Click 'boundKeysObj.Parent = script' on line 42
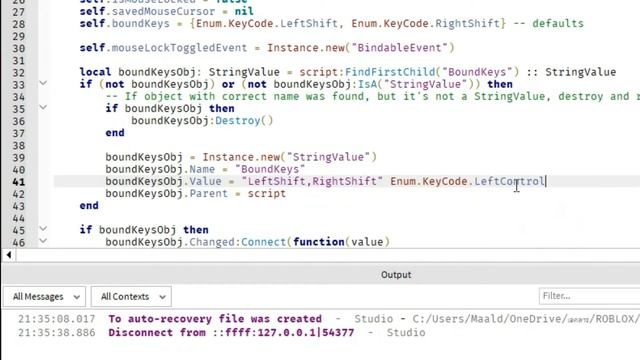Screen dimensions: 640x360 click(196, 193)
